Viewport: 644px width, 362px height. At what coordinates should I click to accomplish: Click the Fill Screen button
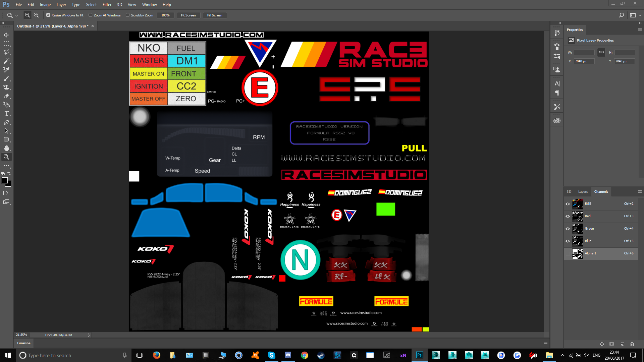[x=215, y=15]
